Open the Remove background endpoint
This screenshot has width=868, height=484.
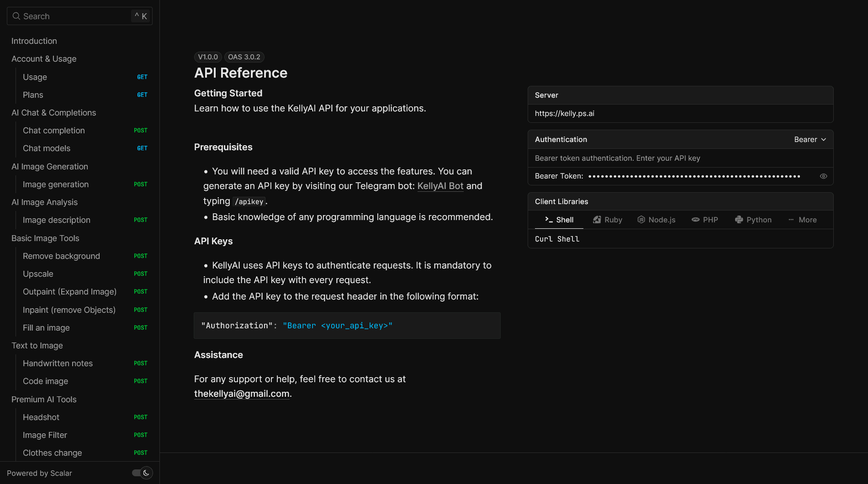coord(61,256)
